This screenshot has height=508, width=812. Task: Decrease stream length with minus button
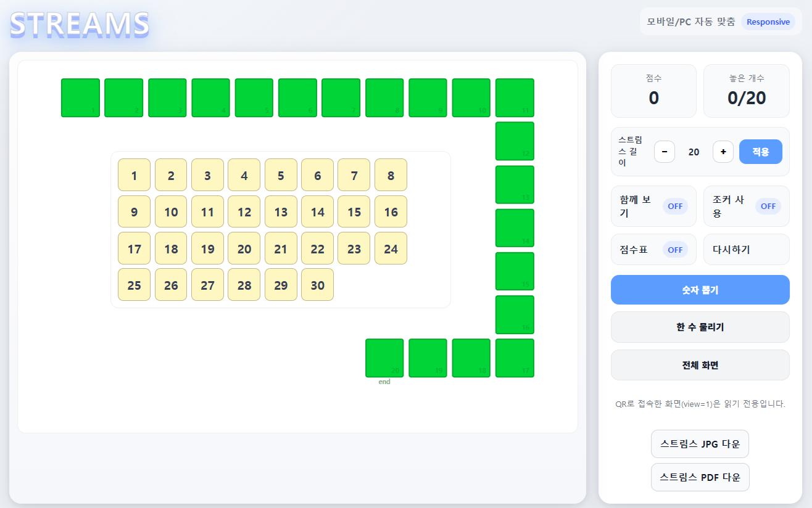pos(665,152)
